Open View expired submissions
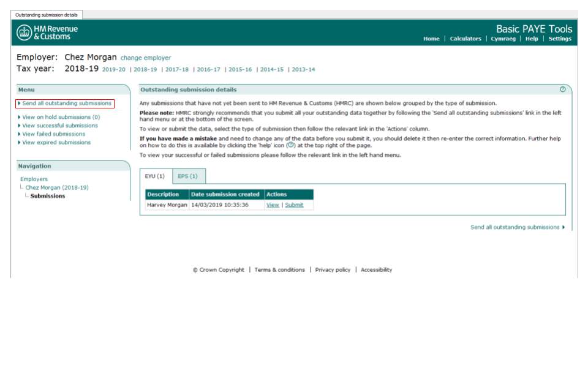Screen dimensions: 588x392 coord(56,143)
